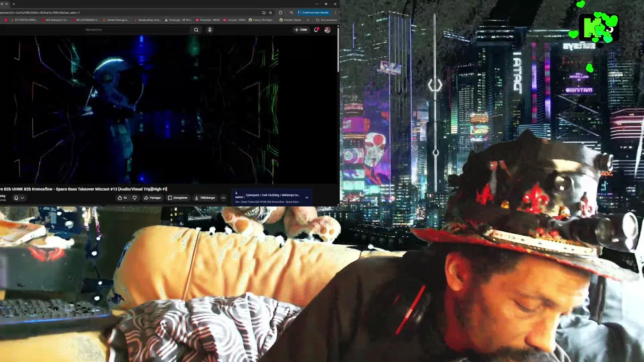Click the YouTube page vertical scrollbar
The height and width of the screenshot is (362, 644).
[x=339, y=50]
